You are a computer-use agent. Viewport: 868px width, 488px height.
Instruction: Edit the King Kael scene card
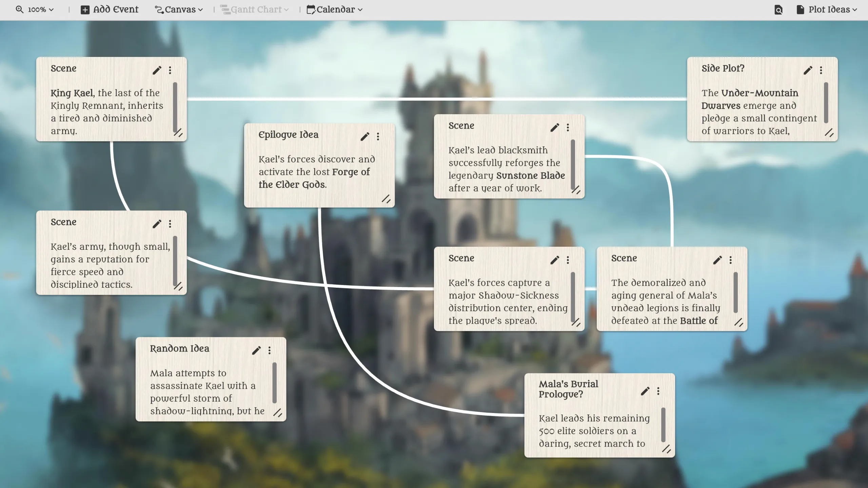click(157, 70)
